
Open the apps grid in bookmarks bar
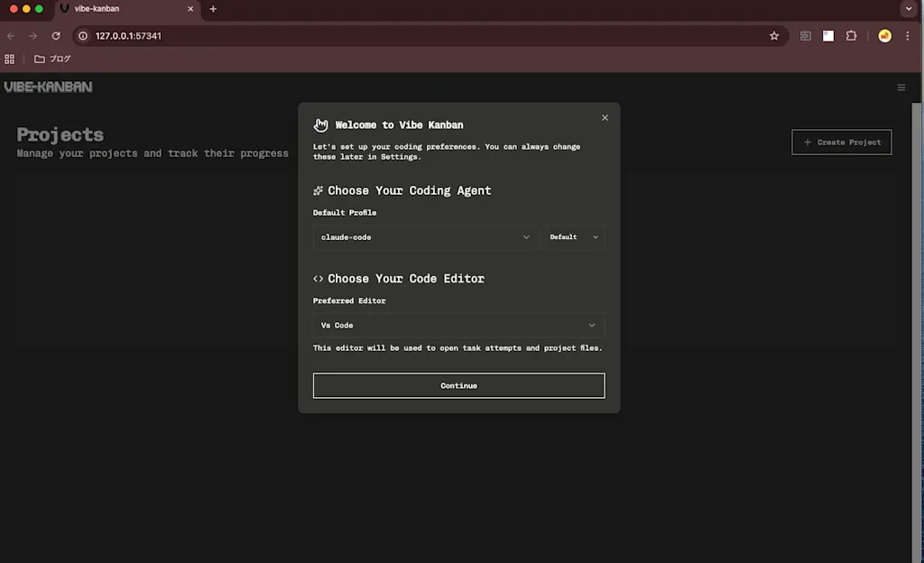pyautogui.click(x=9, y=59)
